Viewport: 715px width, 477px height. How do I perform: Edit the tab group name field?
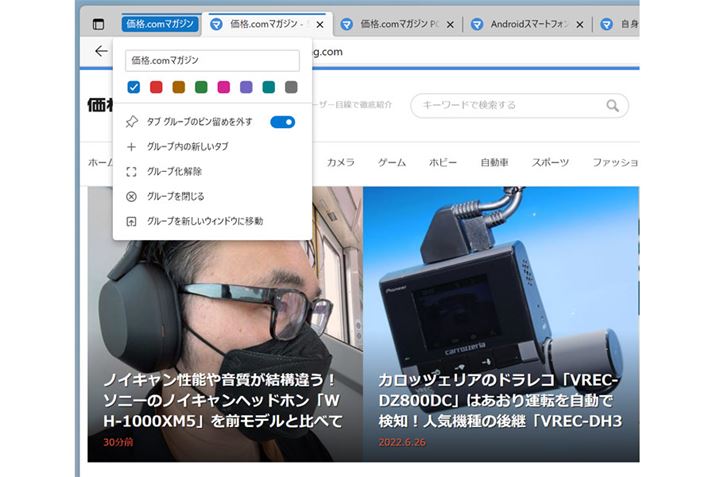212,61
